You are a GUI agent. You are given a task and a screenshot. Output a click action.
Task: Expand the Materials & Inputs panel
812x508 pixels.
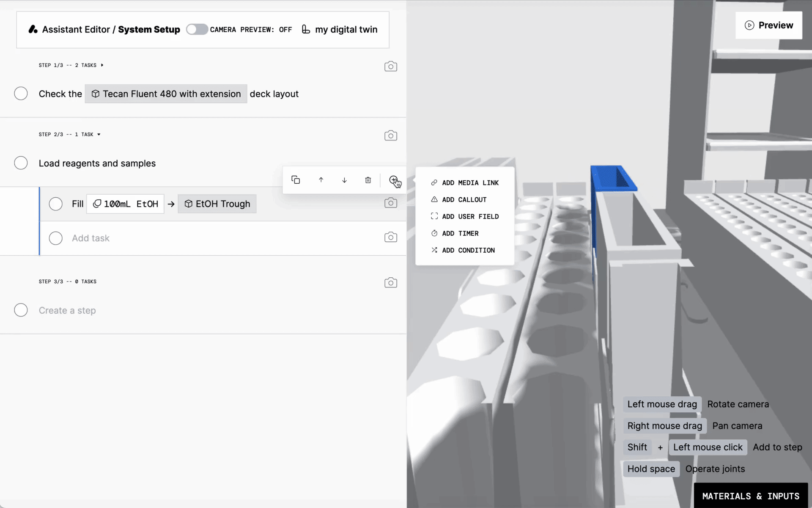pyautogui.click(x=751, y=494)
